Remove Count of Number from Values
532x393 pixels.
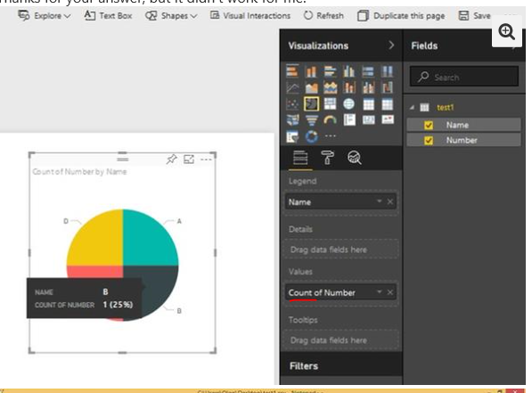390,292
